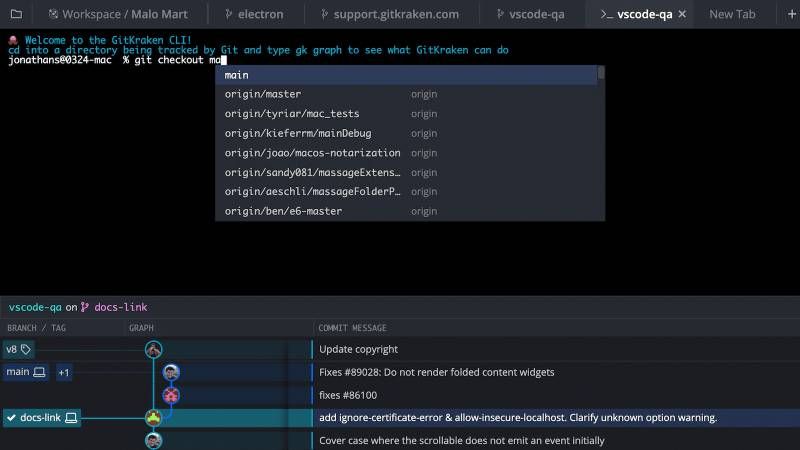800x450 pixels.
Task: Expand the +1 badge next to main
Action: pos(64,372)
